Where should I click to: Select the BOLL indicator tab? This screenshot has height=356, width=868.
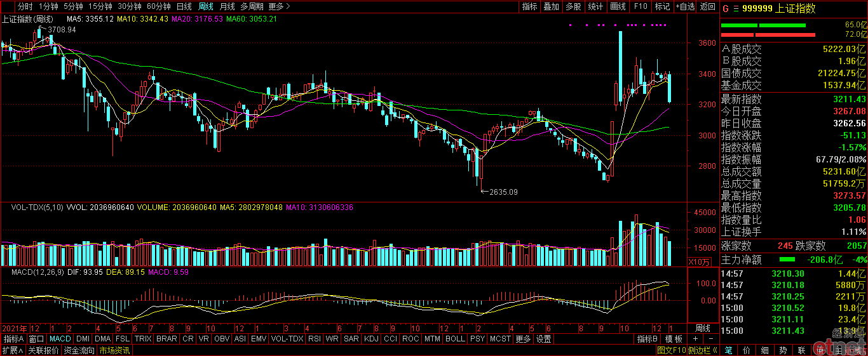[455, 339]
